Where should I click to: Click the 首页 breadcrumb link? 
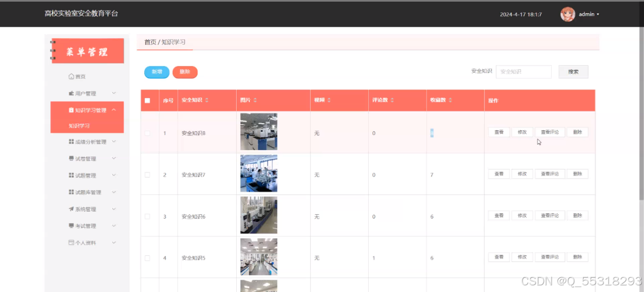click(150, 42)
